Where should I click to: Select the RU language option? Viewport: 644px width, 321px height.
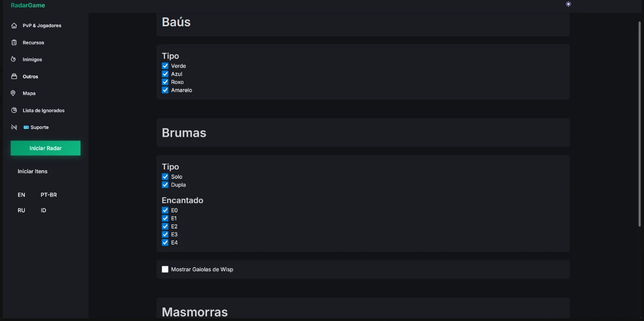pos(22,210)
